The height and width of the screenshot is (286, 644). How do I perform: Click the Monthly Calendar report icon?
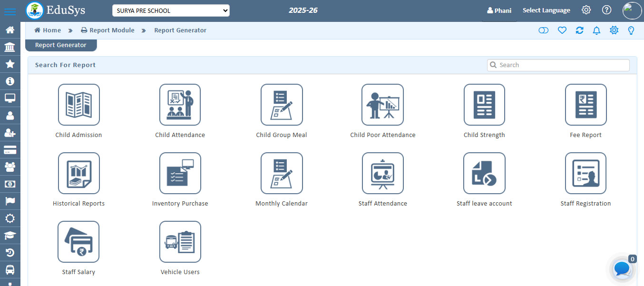(x=282, y=173)
